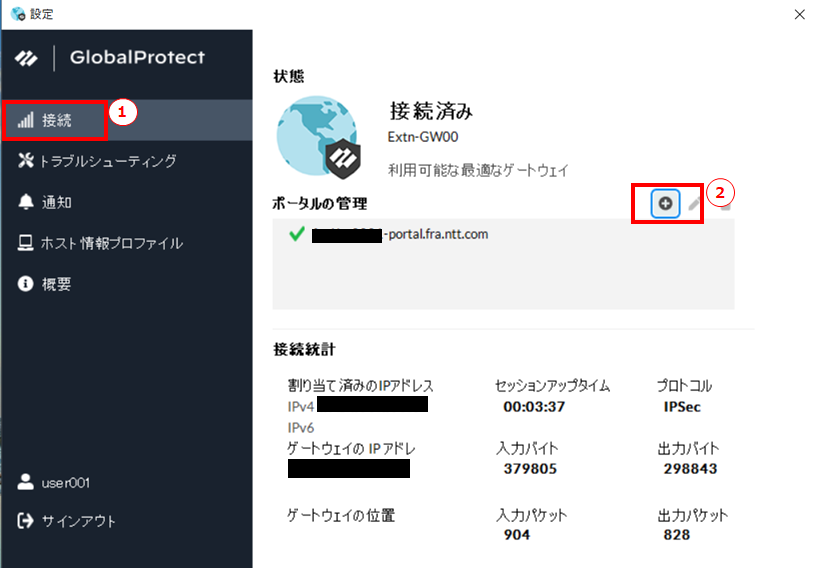This screenshot has height=568, width=816.
Task: Click the ポータルの管理 heading
Action: click(x=320, y=204)
